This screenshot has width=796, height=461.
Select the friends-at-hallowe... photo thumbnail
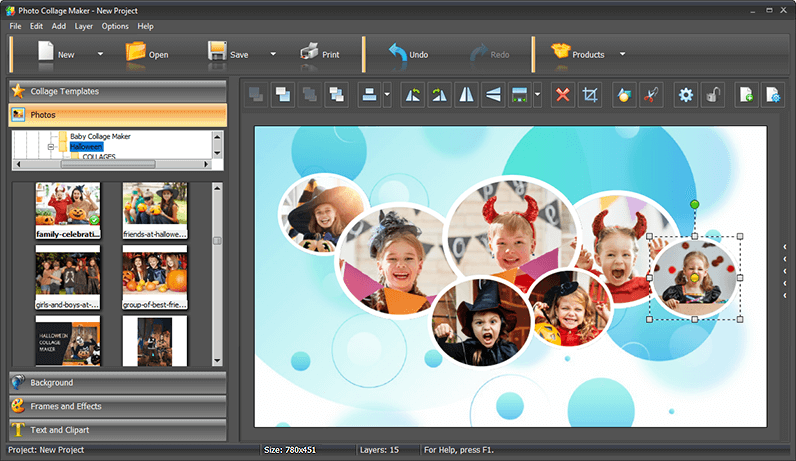point(155,210)
